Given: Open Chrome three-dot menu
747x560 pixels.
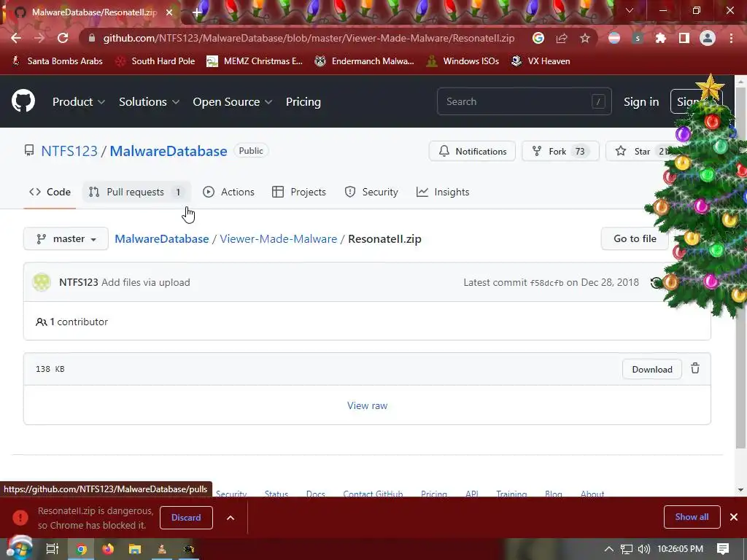Looking at the screenshot, I should 731,38.
